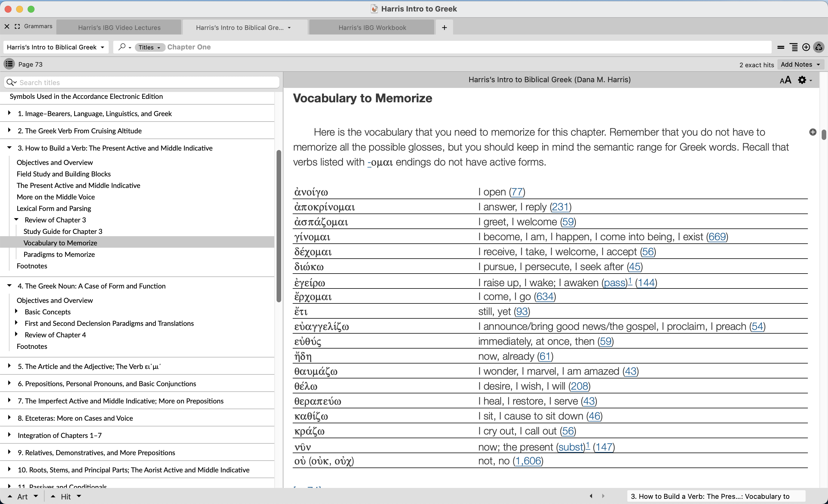Expand Basic Concepts under chapter 4

[x=16, y=311]
